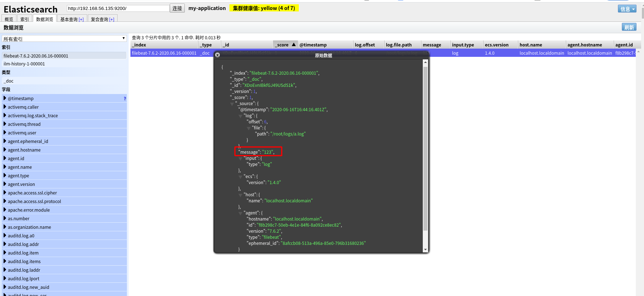The height and width of the screenshot is (296, 644).
Task: Expand the apache.access.ssl.cipher field
Action: coord(5,193)
